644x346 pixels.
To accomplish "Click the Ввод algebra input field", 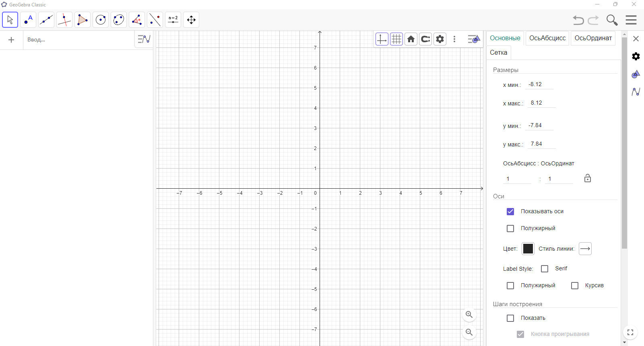I will (x=78, y=40).
